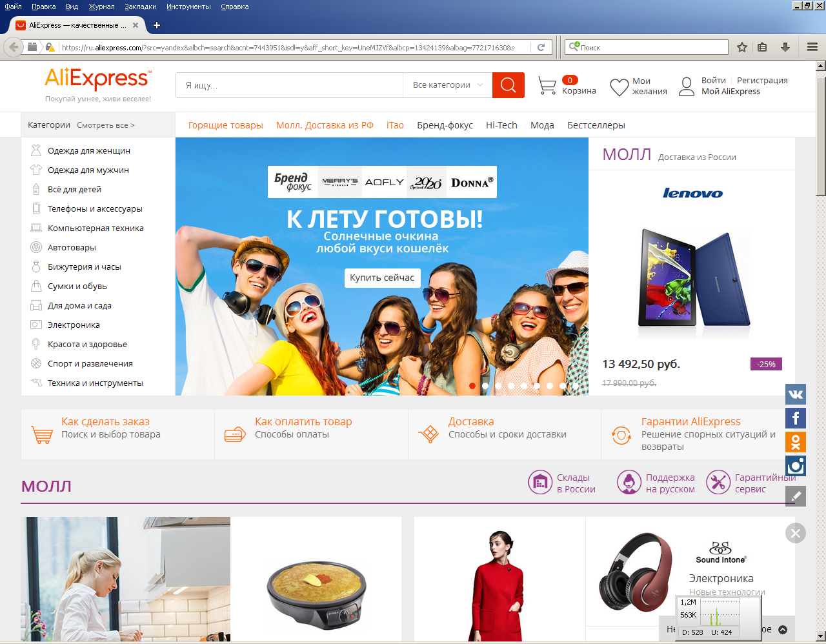
Task: Reload the page with the refresh icon
Action: click(x=541, y=47)
